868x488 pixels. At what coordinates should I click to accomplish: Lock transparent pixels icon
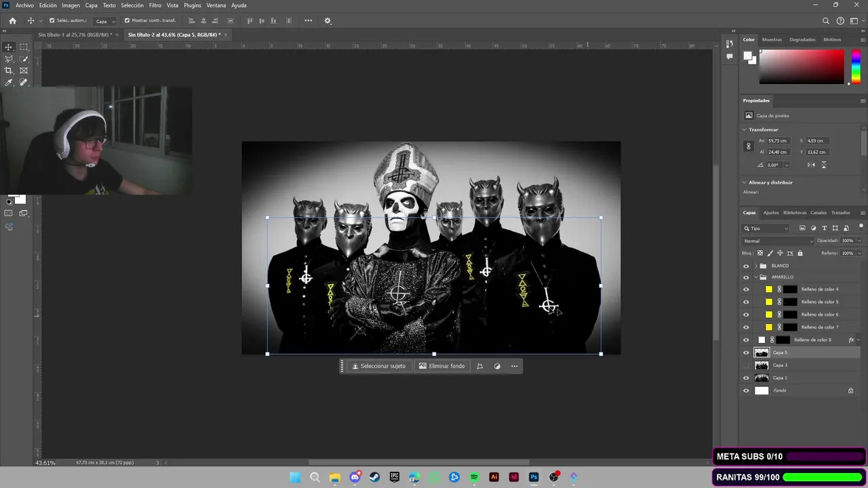[760, 253]
